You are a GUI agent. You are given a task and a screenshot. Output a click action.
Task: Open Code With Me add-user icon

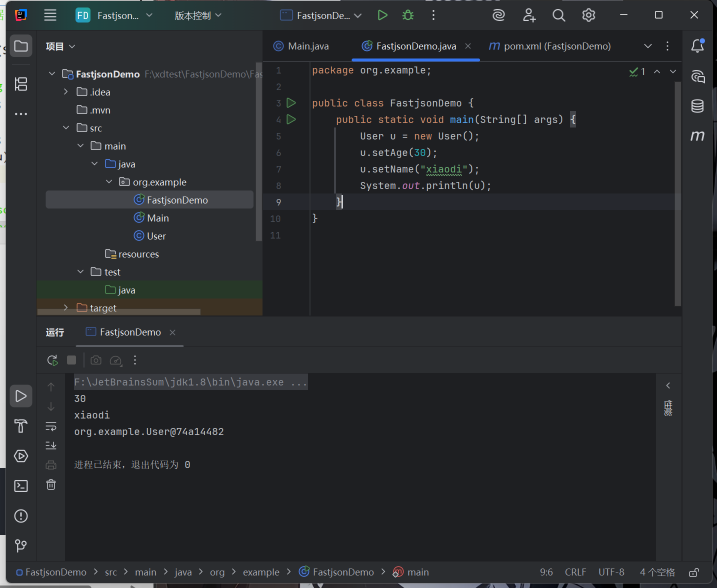point(529,15)
